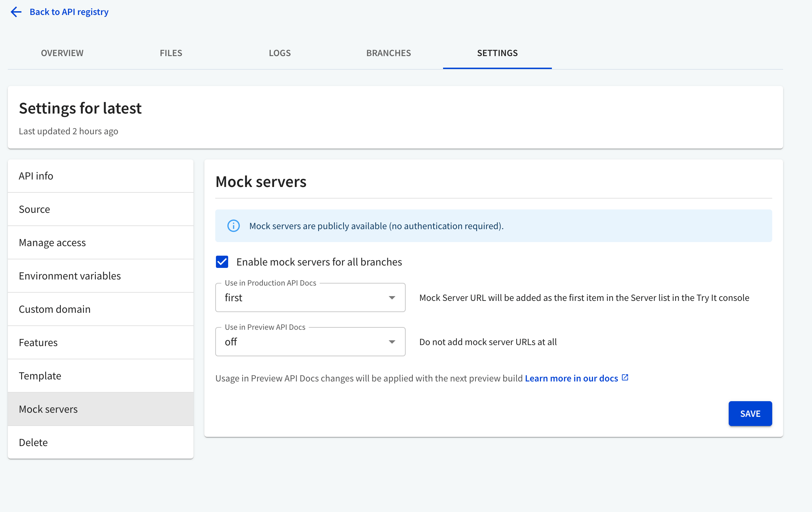Open the Use in Preview API Docs dropdown
Image resolution: width=812 pixels, height=512 pixels.
(x=310, y=342)
